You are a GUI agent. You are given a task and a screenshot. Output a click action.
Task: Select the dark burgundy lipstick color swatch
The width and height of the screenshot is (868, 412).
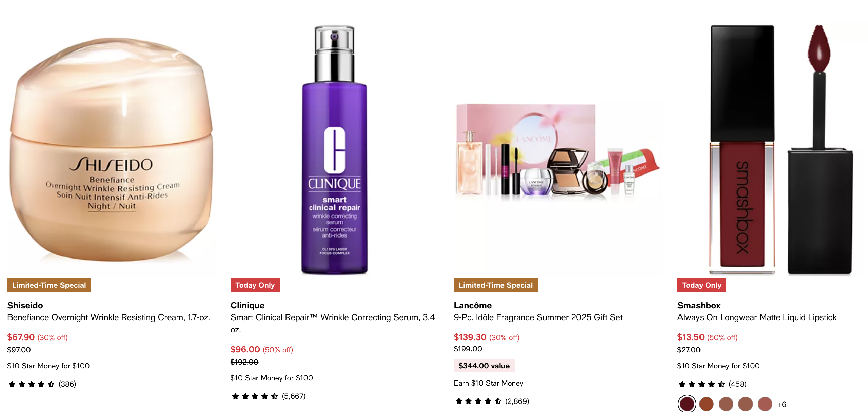pos(687,404)
